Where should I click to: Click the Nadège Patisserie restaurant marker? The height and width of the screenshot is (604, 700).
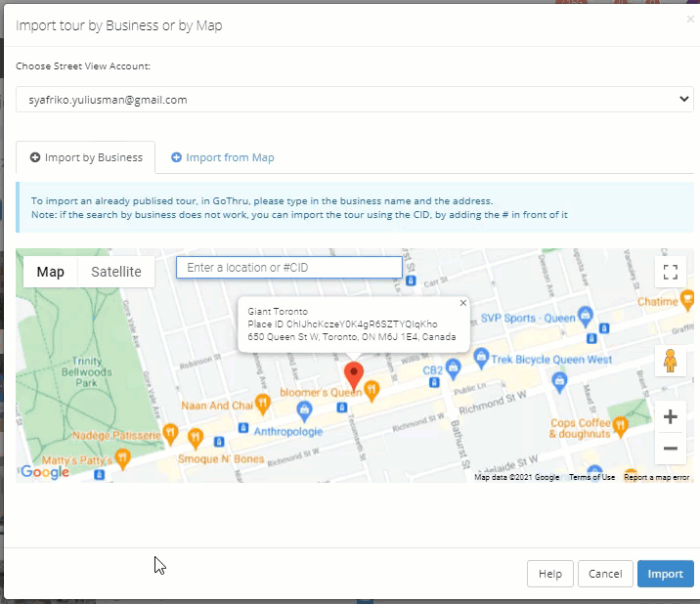(x=170, y=434)
